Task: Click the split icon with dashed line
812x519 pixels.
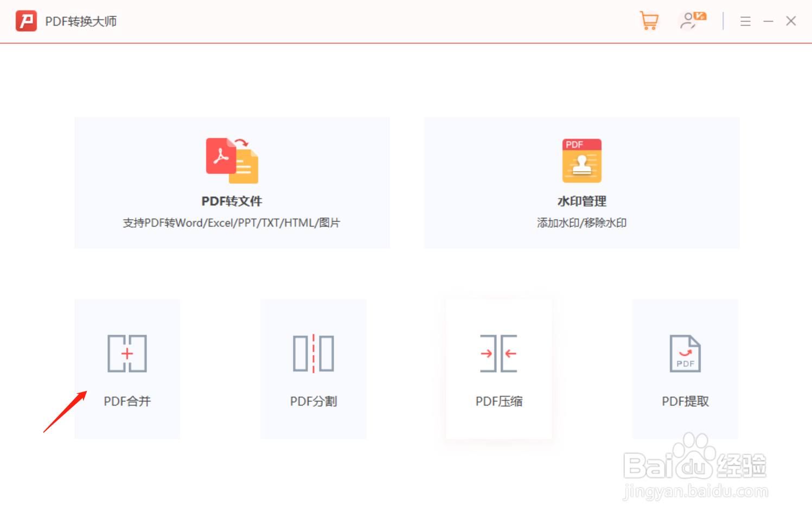Action: 313,354
